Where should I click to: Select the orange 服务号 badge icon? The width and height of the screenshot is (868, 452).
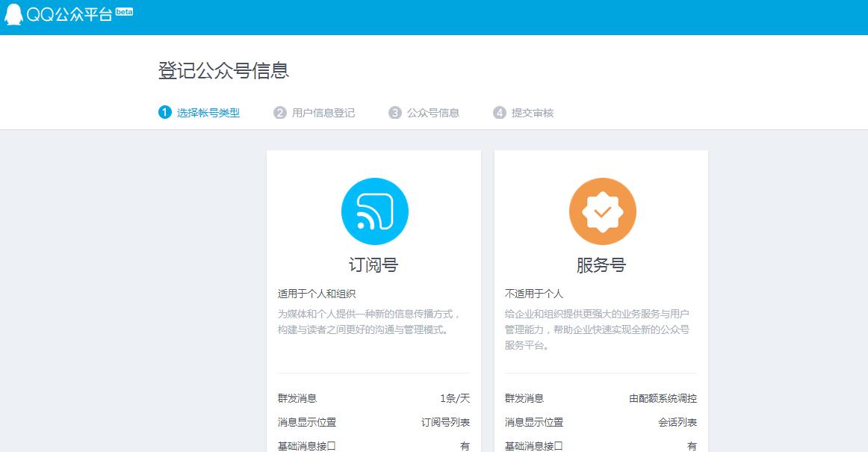click(x=601, y=211)
